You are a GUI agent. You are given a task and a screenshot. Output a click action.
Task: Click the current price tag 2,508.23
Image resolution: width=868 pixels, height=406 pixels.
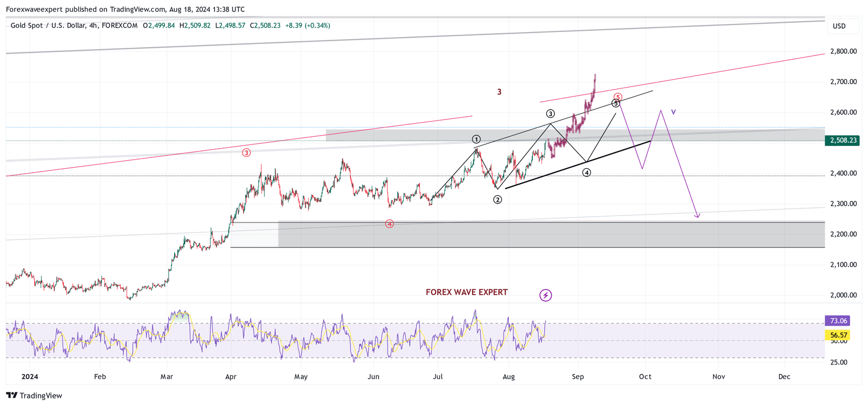pos(843,141)
